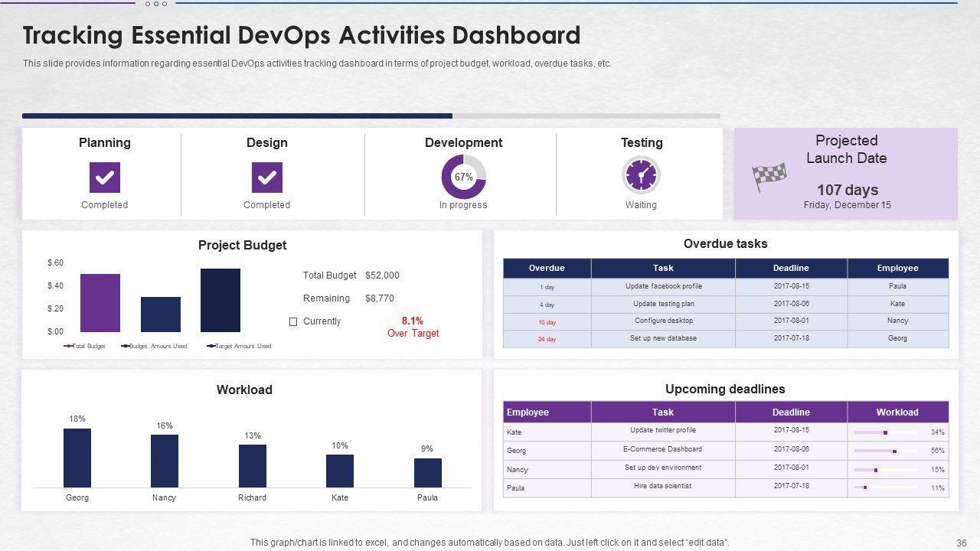Click Georg's 18% workload bar

point(77,458)
